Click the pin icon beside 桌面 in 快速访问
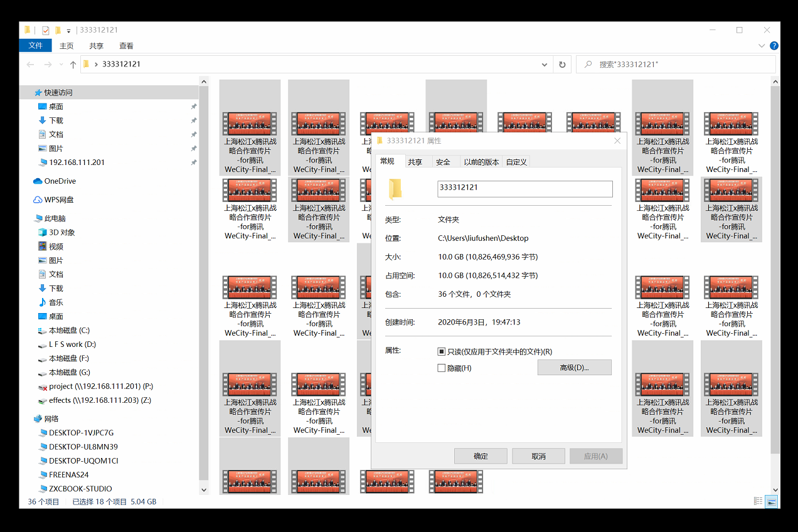This screenshot has height=532, width=798. pos(194,107)
